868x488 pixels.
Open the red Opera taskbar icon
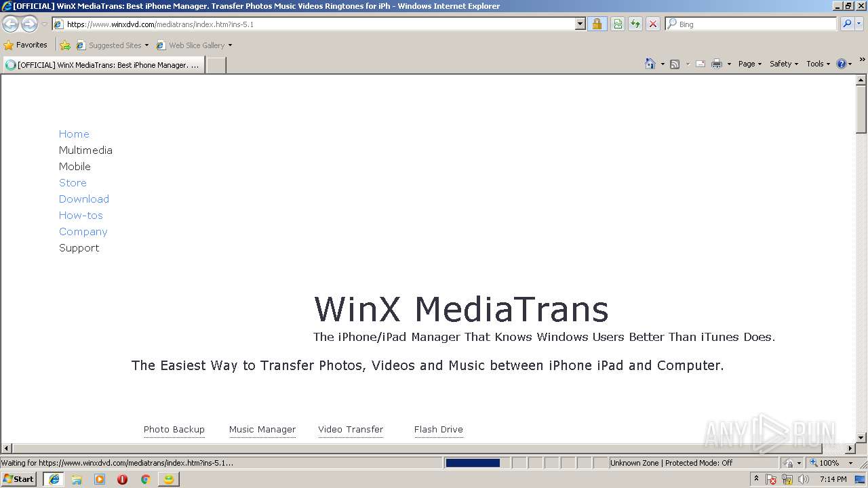[122, 479]
